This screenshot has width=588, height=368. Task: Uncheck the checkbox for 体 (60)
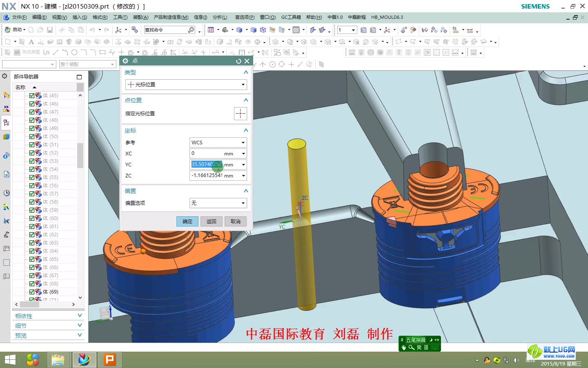pos(32,218)
